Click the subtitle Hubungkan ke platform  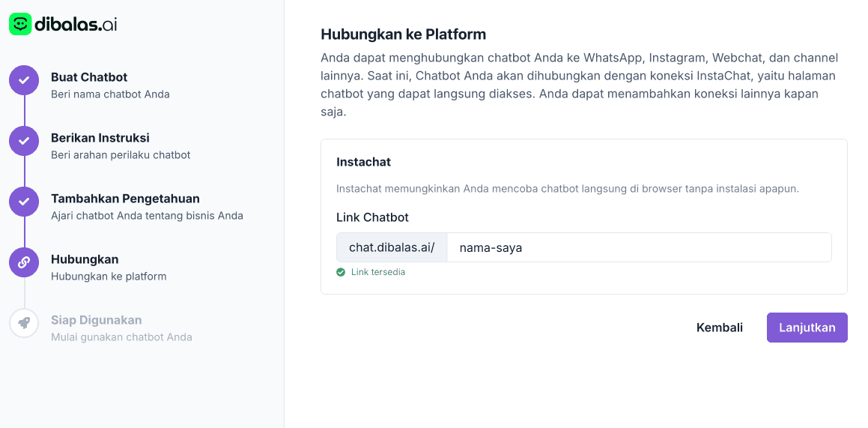coord(109,277)
